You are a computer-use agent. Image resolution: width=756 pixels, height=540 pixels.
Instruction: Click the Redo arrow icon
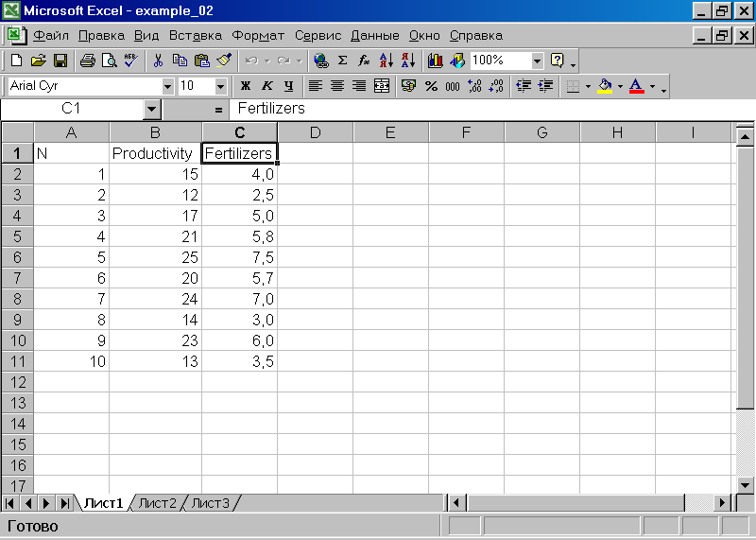coord(284,61)
